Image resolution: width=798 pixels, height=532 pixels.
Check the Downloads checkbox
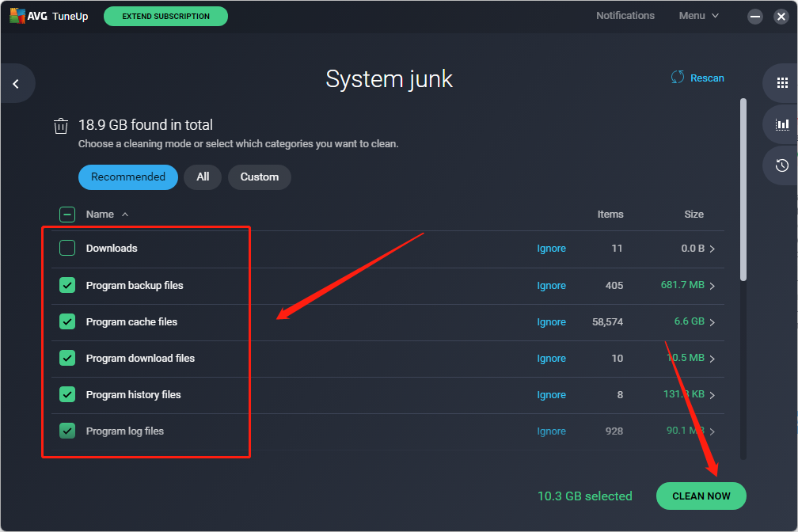tap(67, 249)
